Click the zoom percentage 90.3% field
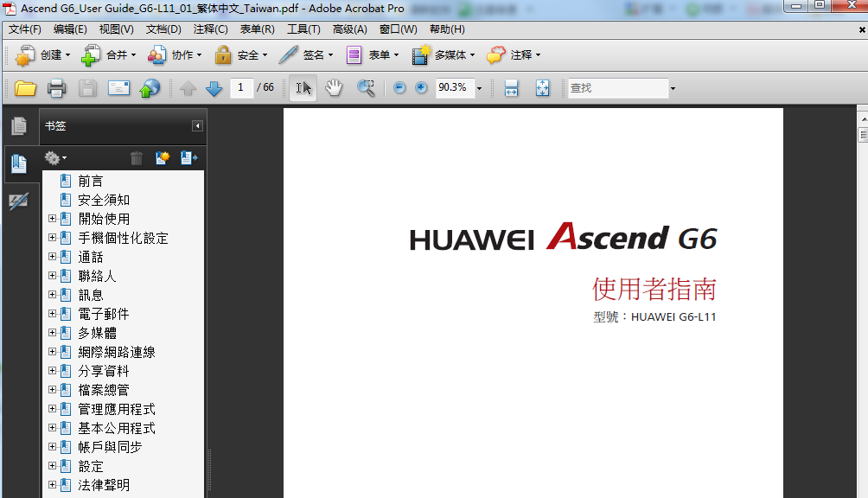 (455, 87)
